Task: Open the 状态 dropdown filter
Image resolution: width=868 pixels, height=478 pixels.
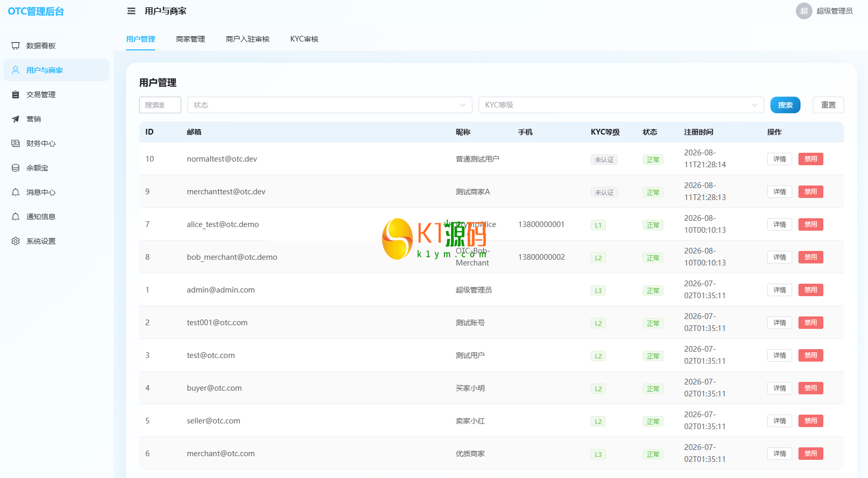Action: pos(330,105)
